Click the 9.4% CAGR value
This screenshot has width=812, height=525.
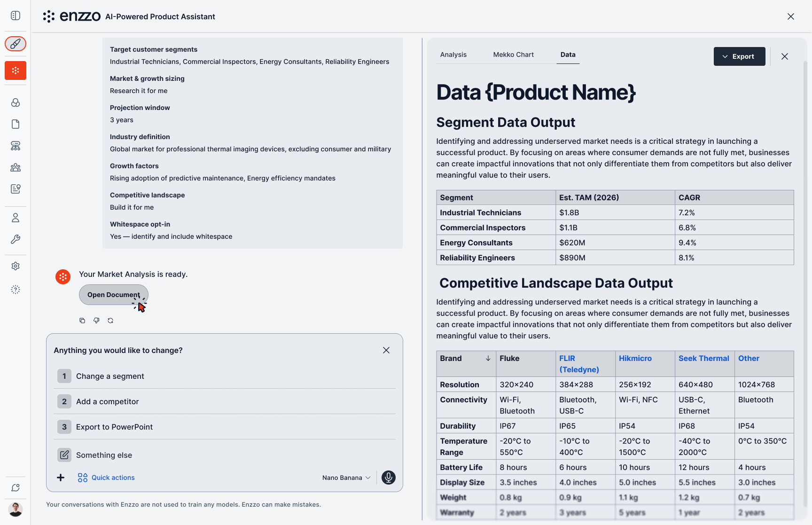click(687, 243)
